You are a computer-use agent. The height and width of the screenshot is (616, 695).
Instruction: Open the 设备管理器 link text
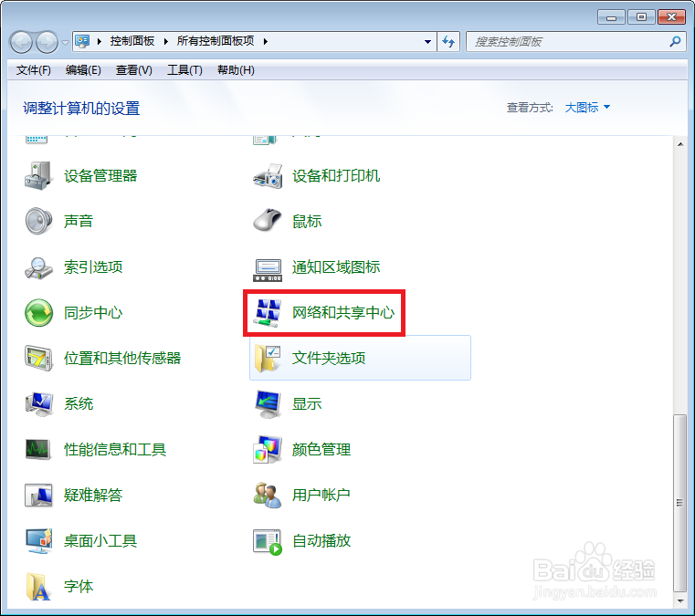click(x=100, y=176)
